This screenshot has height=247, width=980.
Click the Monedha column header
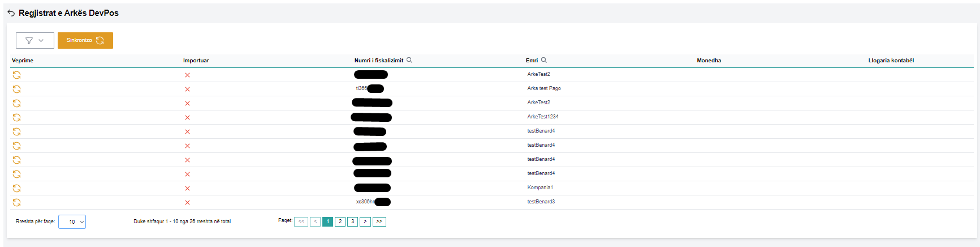coord(709,61)
